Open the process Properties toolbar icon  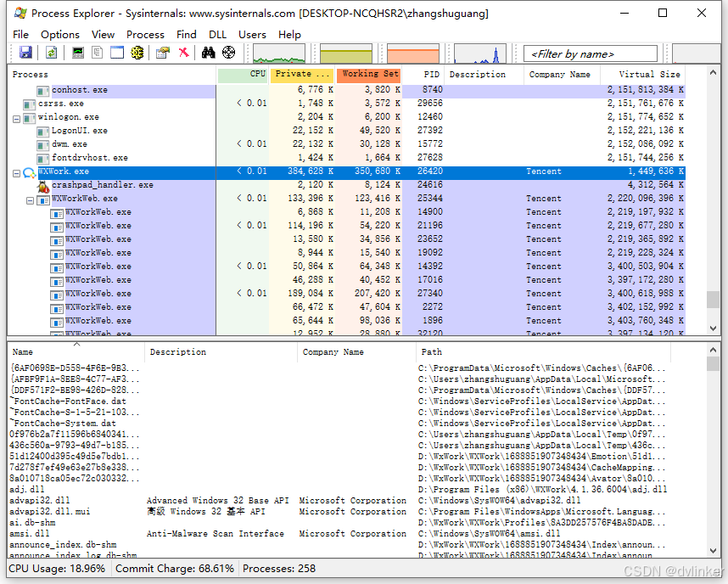coord(163,53)
